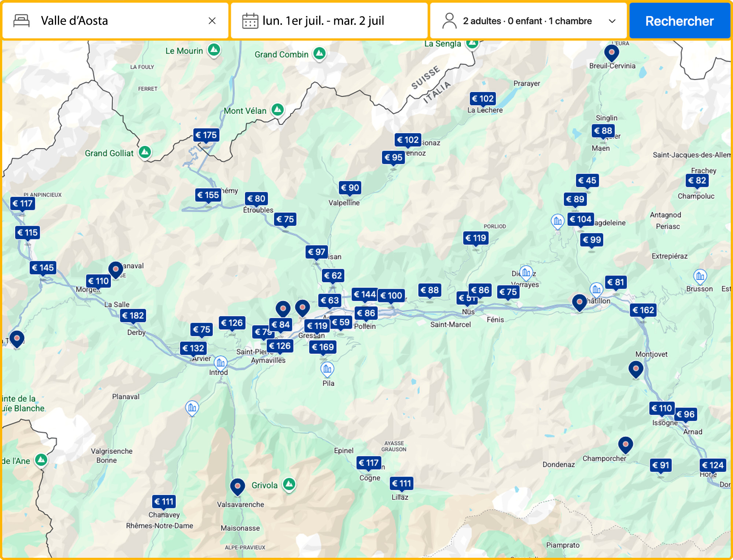Select the € 117 marker above Cogne
Viewport: 733px width, 560px height.
tap(369, 463)
